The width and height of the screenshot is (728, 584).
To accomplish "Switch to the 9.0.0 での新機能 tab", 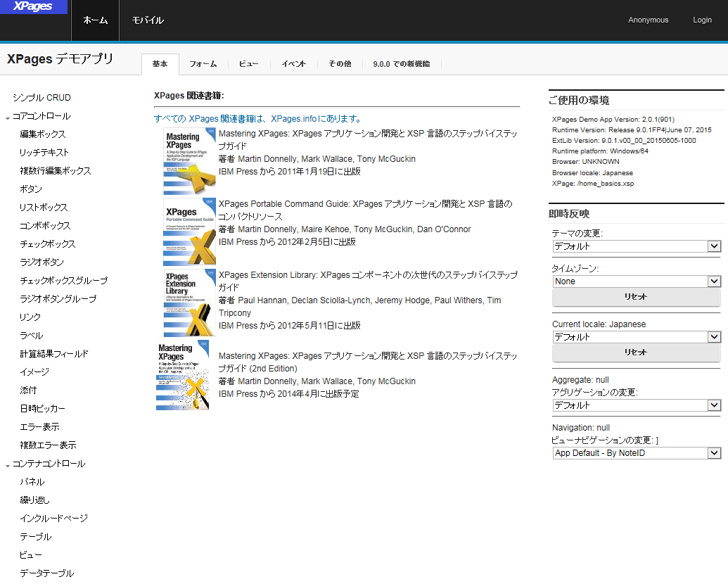I will (x=401, y=64).
